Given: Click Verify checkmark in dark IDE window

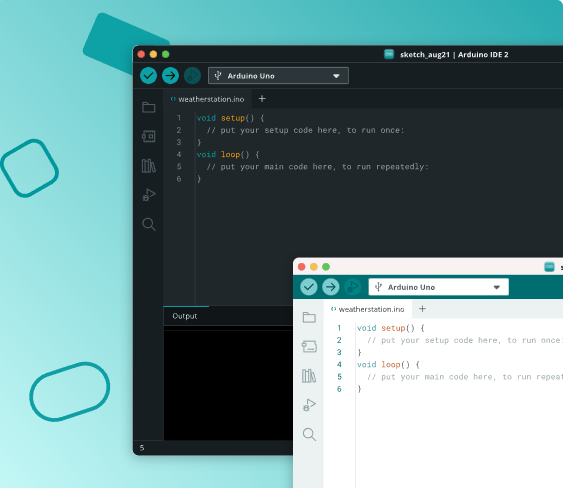Looking at the screenshot, I should [x=148, y=76].
